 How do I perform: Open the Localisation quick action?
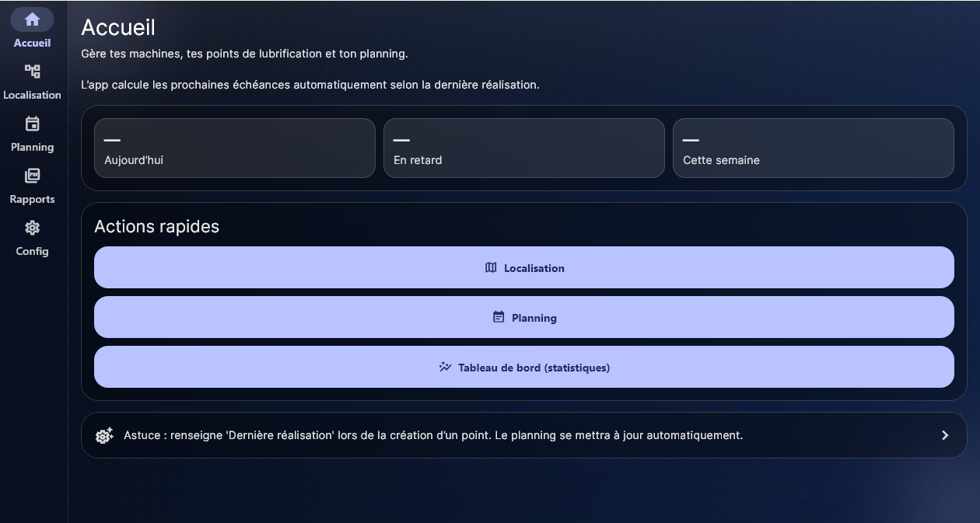524,267
